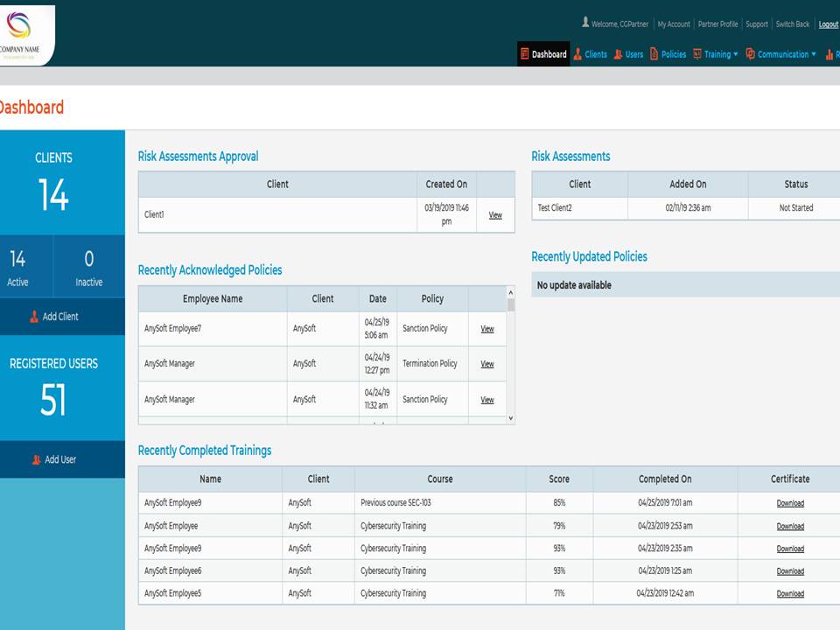Click the acknowledged policies scrollbar thumb
This screenshot has height=630, width=840.
[510, 304]
